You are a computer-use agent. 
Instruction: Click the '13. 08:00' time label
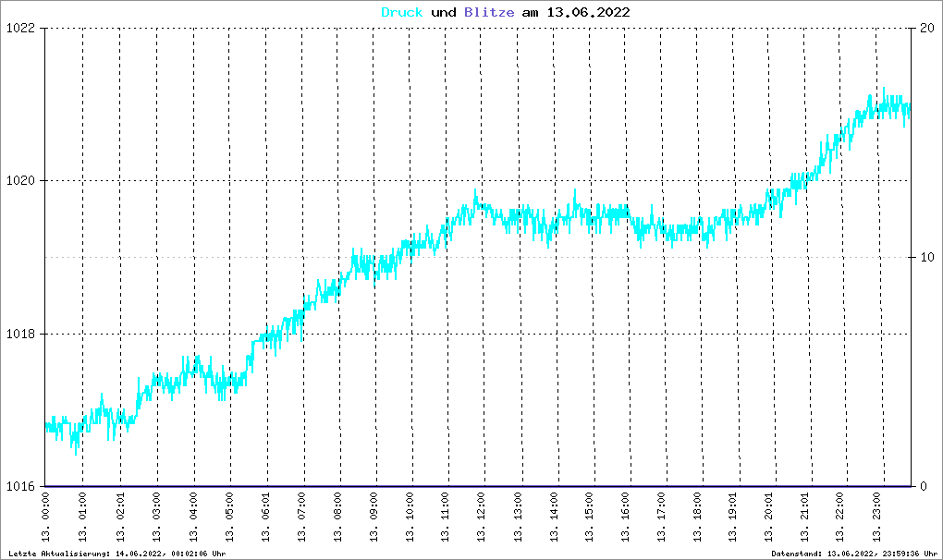[x=337, y=517]
